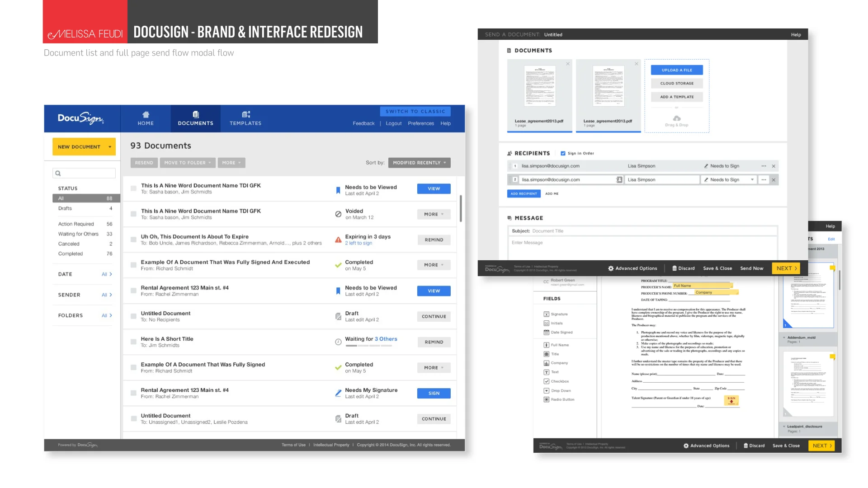Click the Waiting for progress bar
Image resolution: width=868 pixels, height=488 pixels.
click(368, 346)
